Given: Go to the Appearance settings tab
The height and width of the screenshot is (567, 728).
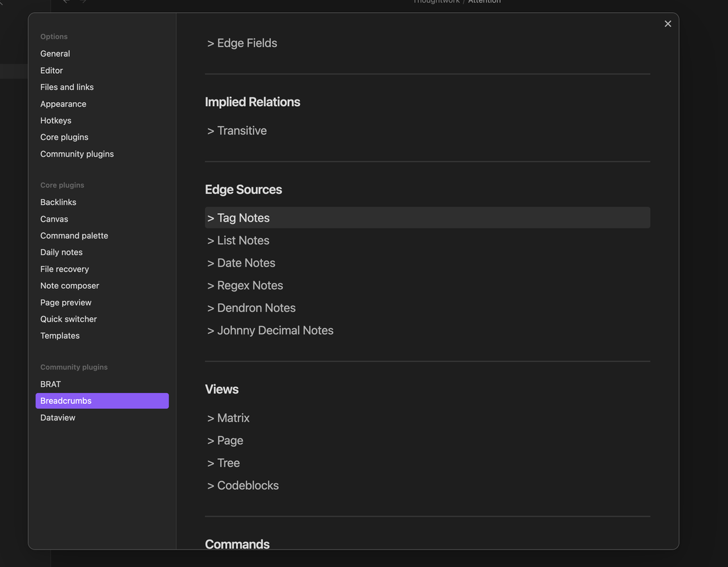Looking at the screenshot, I should pos(63,104).
